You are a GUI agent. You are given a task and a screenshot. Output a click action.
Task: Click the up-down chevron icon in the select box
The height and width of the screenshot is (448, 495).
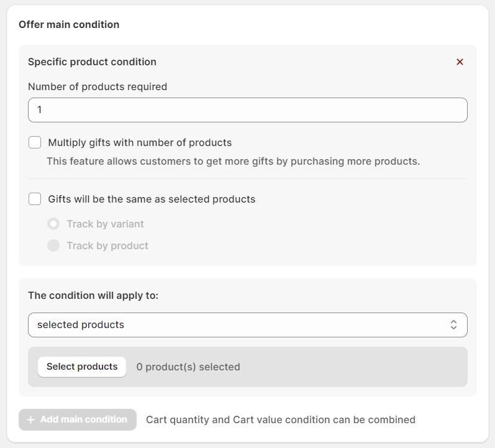click(453, 325)
